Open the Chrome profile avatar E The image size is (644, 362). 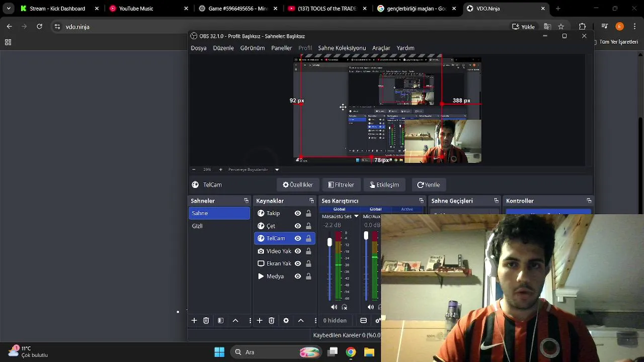coord(619,27)
